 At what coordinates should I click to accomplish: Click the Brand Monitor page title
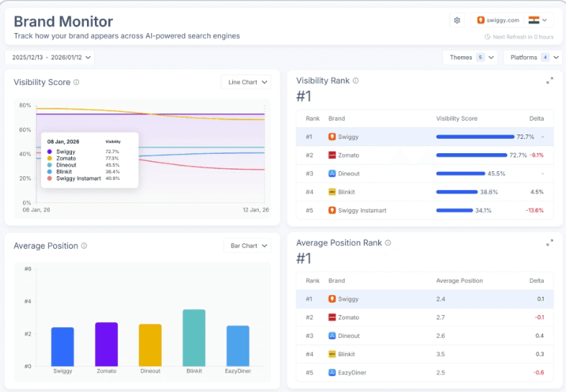tap(63, 22)
